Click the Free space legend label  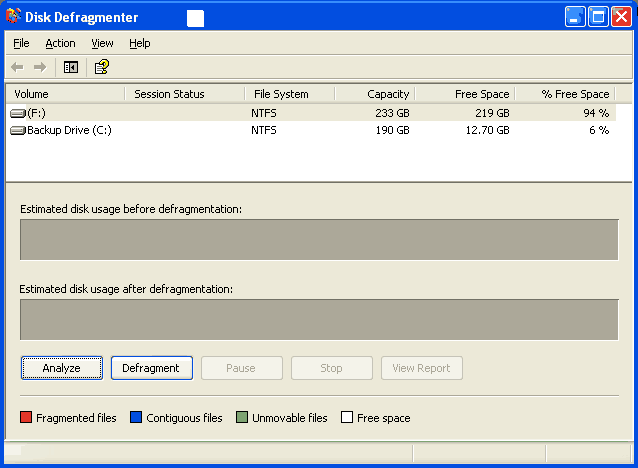pyautogui.click(x=384, y=418)
